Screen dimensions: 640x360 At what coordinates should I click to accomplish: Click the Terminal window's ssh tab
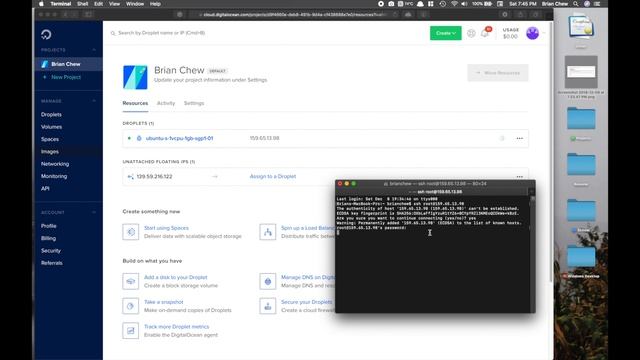pyautogui.click(x=433, y=191)
